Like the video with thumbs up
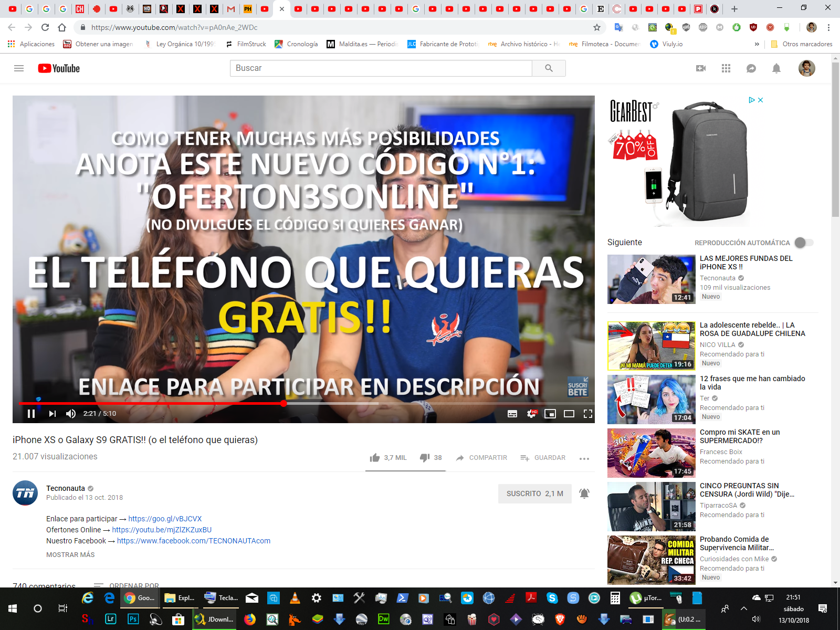 (375, 458)
